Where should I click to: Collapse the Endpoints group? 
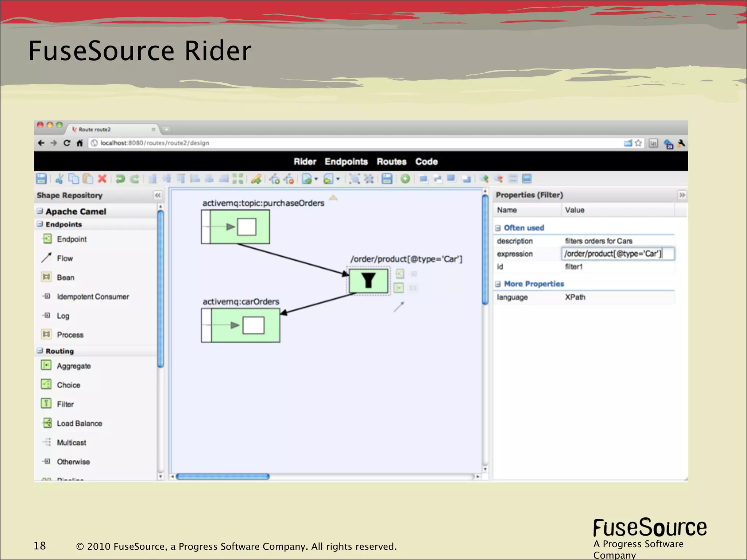pyautogui.click(x=40, y=224)
